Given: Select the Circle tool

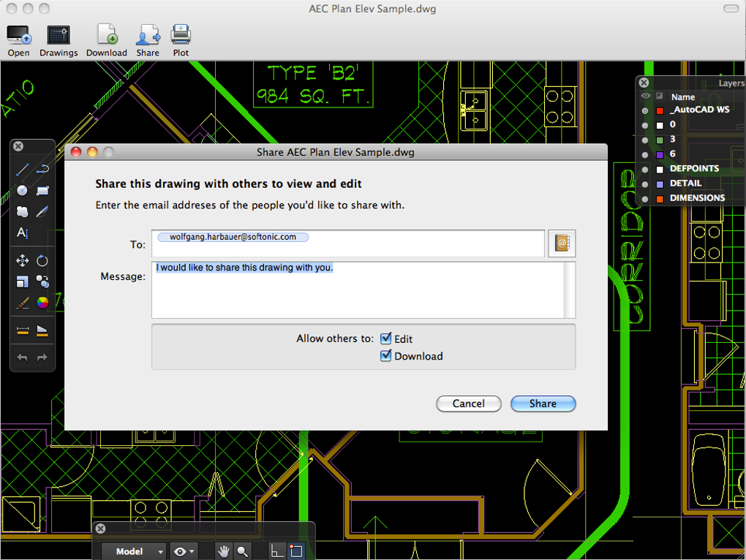Looking at the screenshot, I should point(22,191).
